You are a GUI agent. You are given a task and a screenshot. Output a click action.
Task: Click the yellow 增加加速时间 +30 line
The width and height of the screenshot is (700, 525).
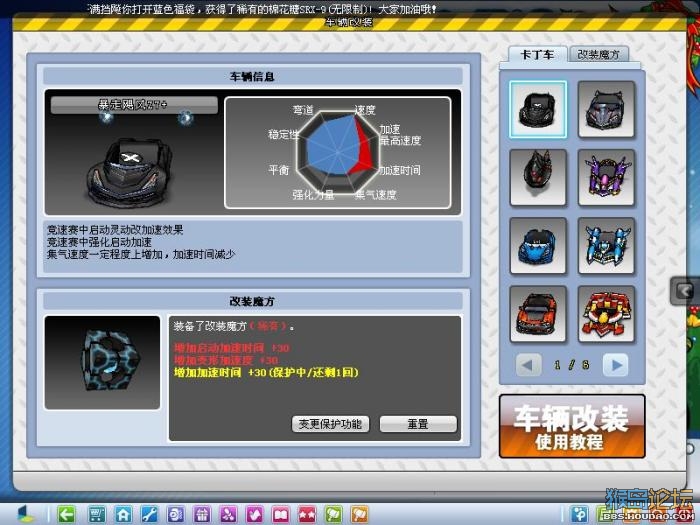pyautogui.click(x=266, y=372)
